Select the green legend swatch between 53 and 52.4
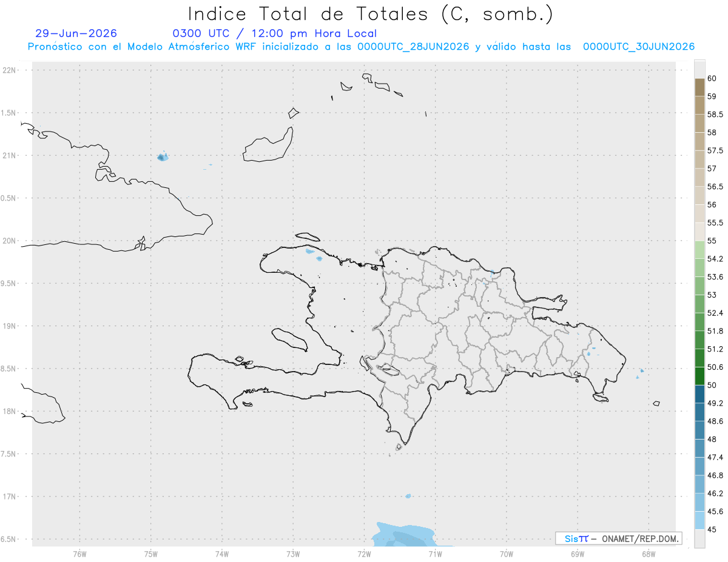The width and height of the screenshot is (728, 562). [x=699, y=304]
